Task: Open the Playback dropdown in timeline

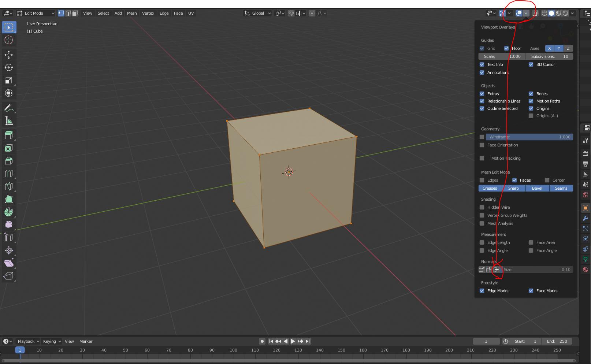Action: click(x=29, y=341)
